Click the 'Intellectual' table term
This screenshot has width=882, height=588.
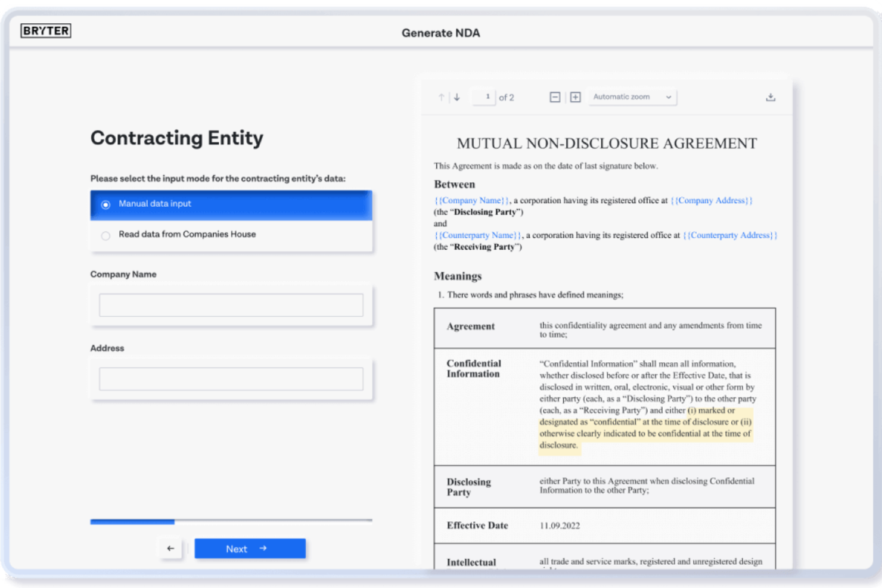pos(471,562)
